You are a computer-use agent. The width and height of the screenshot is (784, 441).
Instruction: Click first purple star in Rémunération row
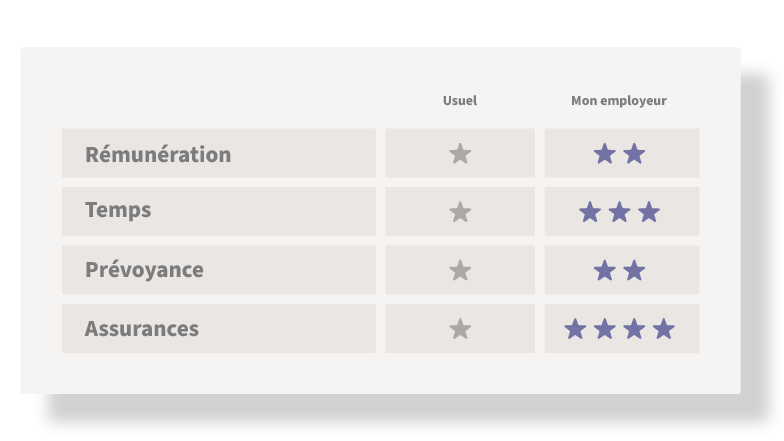coord(604,154)
